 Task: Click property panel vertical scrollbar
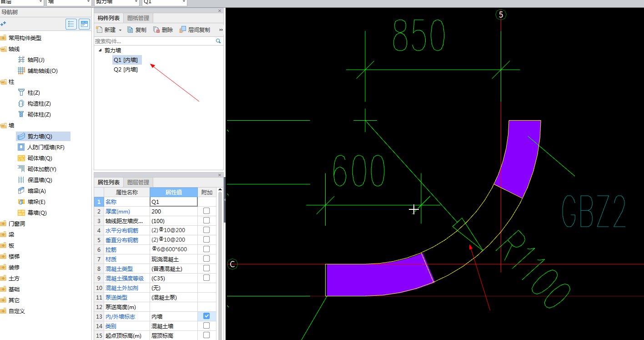tap(220, 266)
